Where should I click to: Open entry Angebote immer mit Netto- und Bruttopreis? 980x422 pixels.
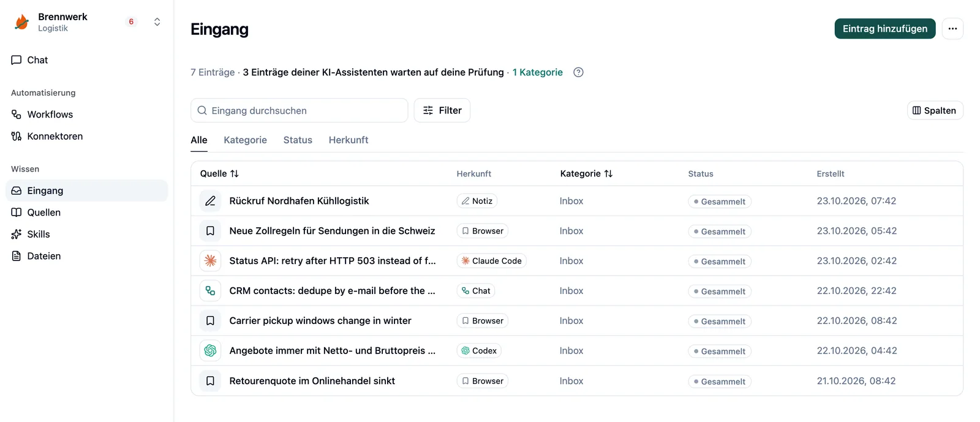333,351
